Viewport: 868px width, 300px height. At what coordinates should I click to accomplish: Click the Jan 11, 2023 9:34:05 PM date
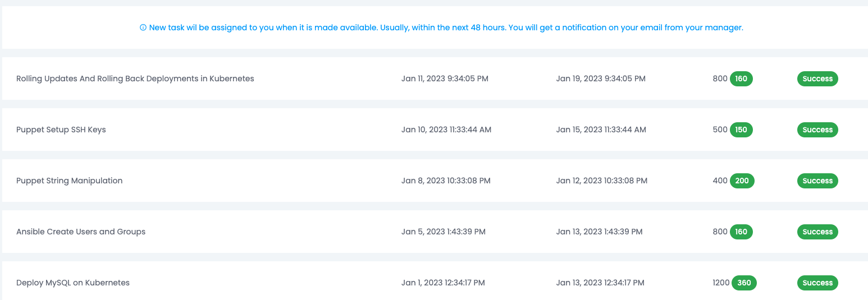click(x=445, y=79)
